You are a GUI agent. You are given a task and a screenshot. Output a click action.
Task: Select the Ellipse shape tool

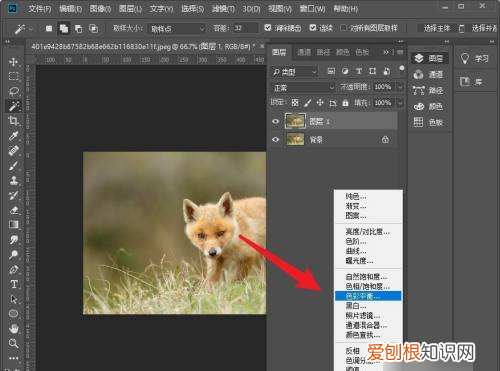[13, 314]
